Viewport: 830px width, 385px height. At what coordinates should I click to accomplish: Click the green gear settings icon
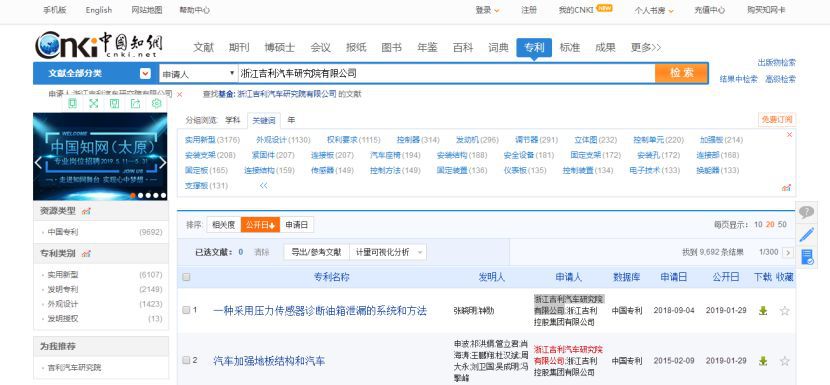(x=156, y=104)
